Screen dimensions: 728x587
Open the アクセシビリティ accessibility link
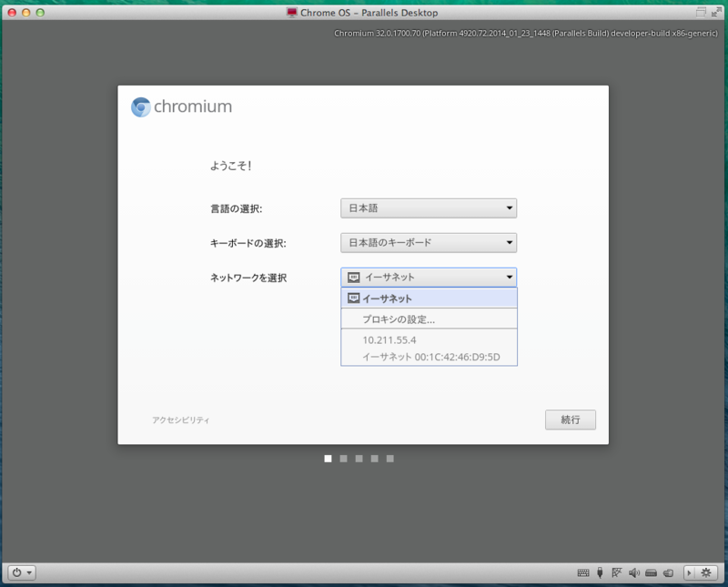pyautogui.click(x=180, y=420)
